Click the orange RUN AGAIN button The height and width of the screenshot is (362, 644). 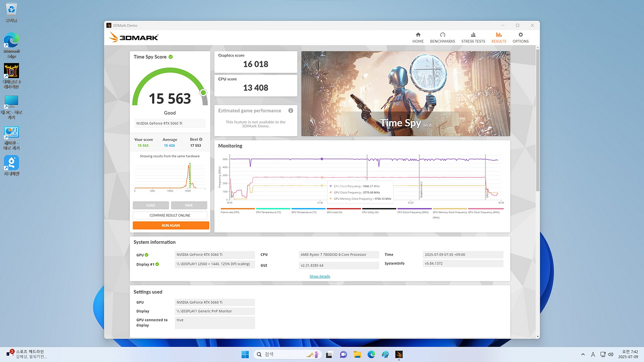[x=171, y=225]
